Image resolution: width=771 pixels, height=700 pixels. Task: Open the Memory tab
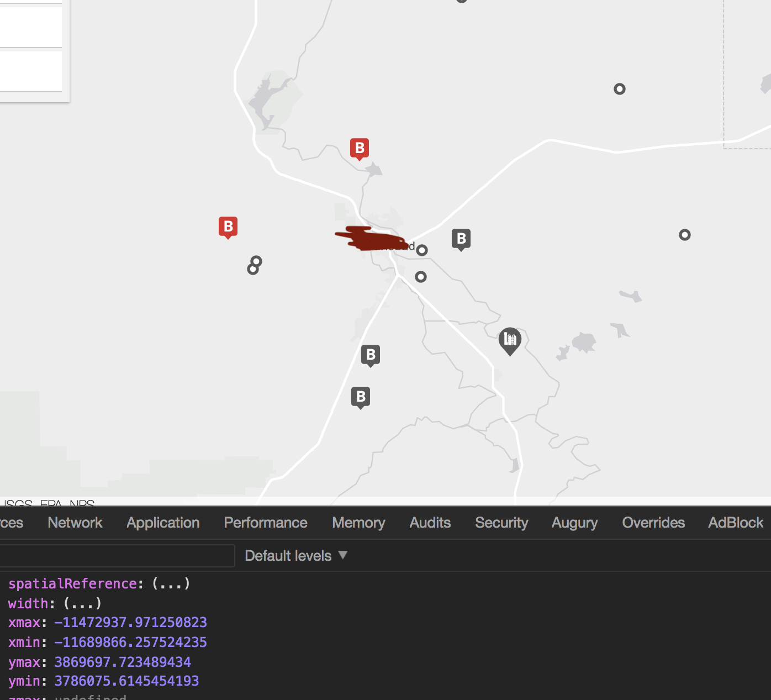358,523
